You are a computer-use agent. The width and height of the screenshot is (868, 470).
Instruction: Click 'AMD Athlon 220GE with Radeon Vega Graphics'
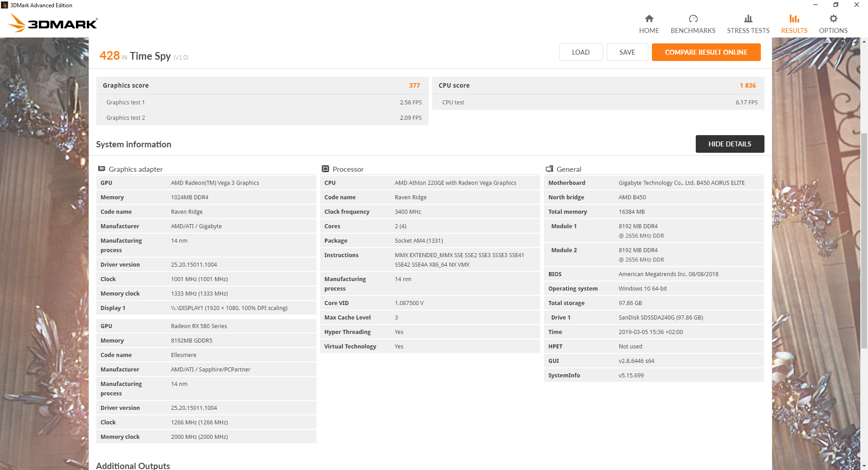[x=455, y=183]
